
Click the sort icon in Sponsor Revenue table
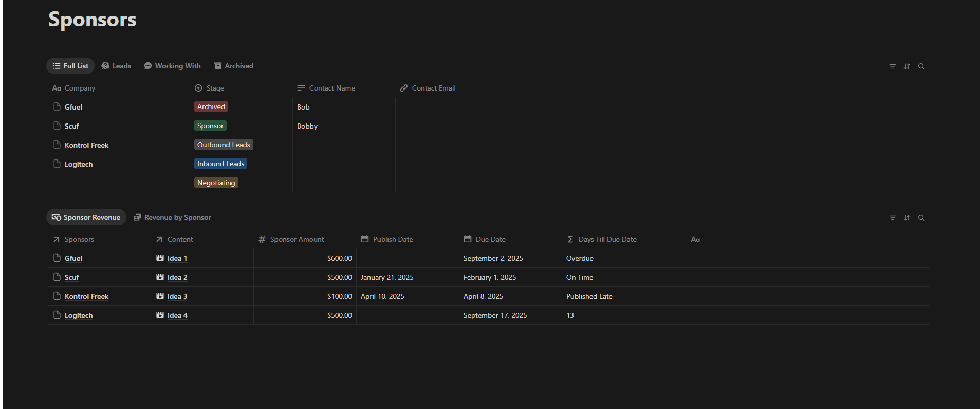[x=907, y=218]
